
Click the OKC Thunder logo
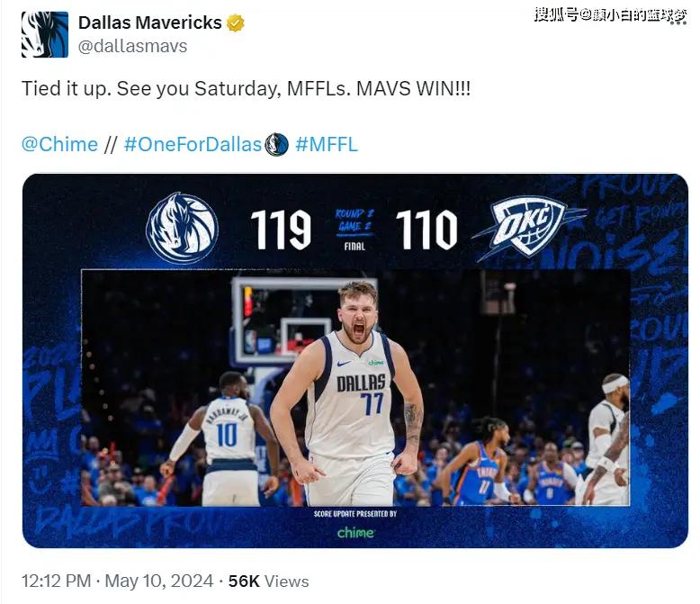pos(529,228)
